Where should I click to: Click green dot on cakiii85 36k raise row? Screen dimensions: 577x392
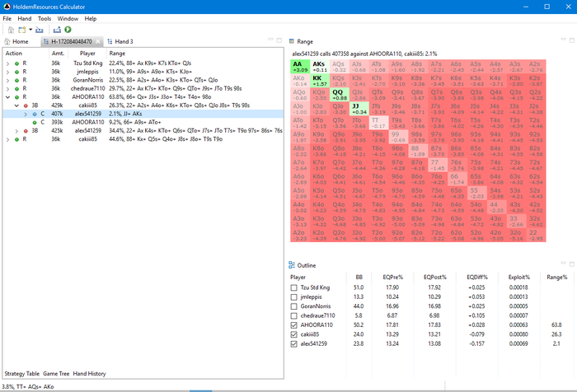click(17, 139)
